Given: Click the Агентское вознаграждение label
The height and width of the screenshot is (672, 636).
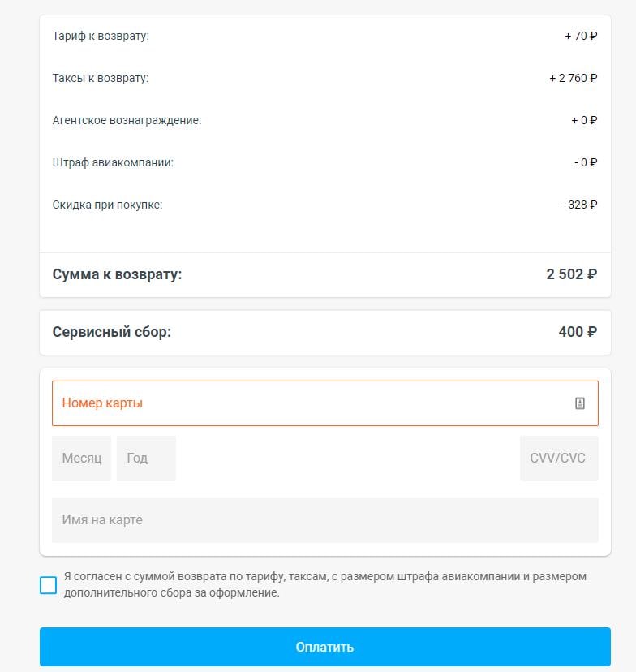Looking at the screenshot, I should [127, 120].
